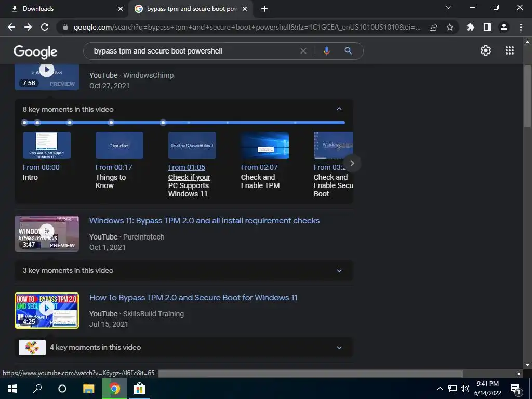The height and width of the screenshot is (399, 532).
Task: Bookmark this page with the star icon
Action: (450, 27)
